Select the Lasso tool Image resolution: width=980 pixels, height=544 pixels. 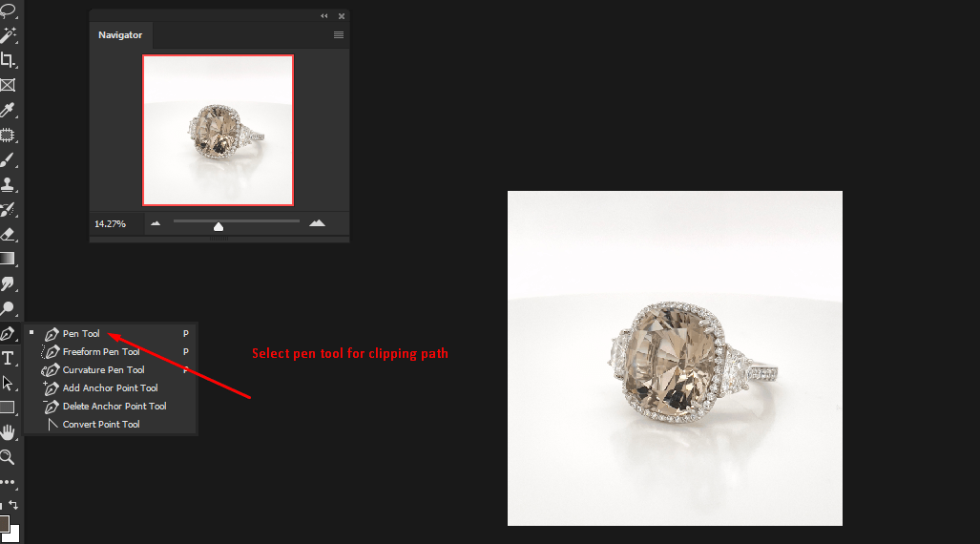click(x=9, y=10)
